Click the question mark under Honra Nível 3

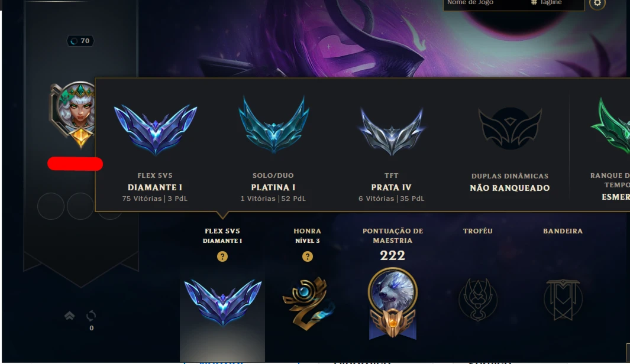[308, 256]
